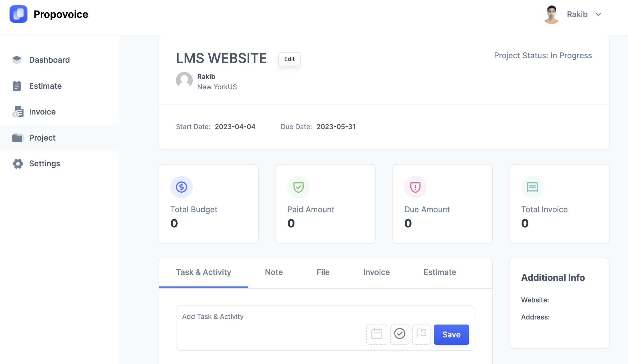Image resolution: width=628 pixels, height=364 pixels.
Task: Click the Propovoice logo icon
Action: 18,14
